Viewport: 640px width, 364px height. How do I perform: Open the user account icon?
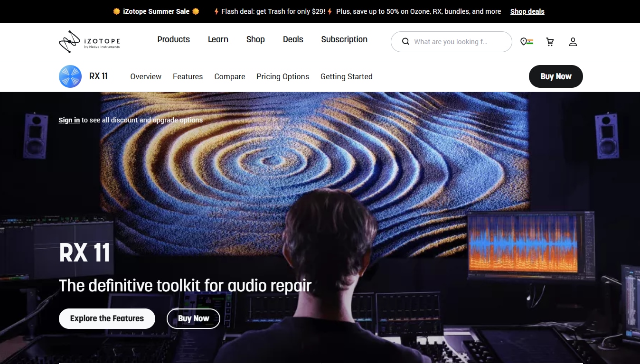pos(573,42)
